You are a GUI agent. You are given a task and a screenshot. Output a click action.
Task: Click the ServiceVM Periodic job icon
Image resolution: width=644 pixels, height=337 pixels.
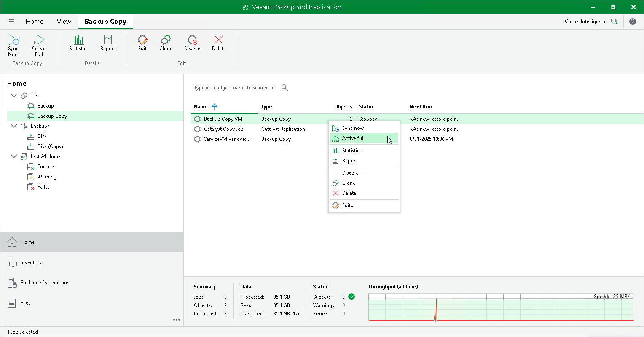[197, 139]
